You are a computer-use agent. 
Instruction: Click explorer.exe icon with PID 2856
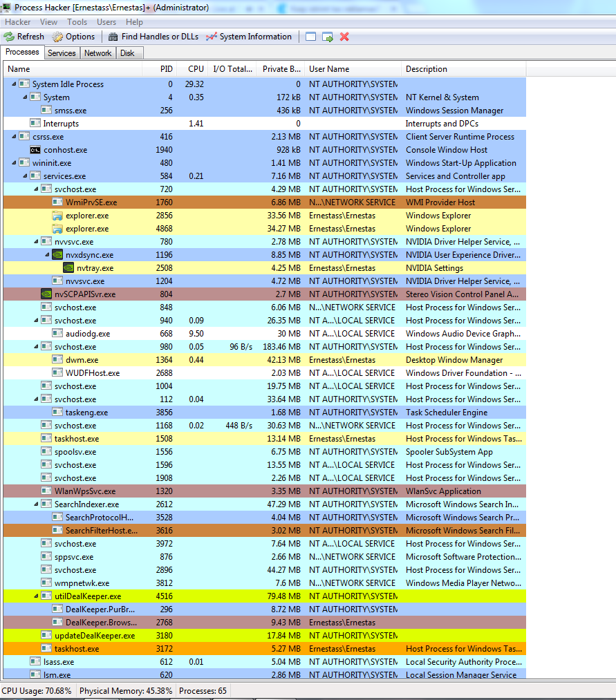coord(57,216)
